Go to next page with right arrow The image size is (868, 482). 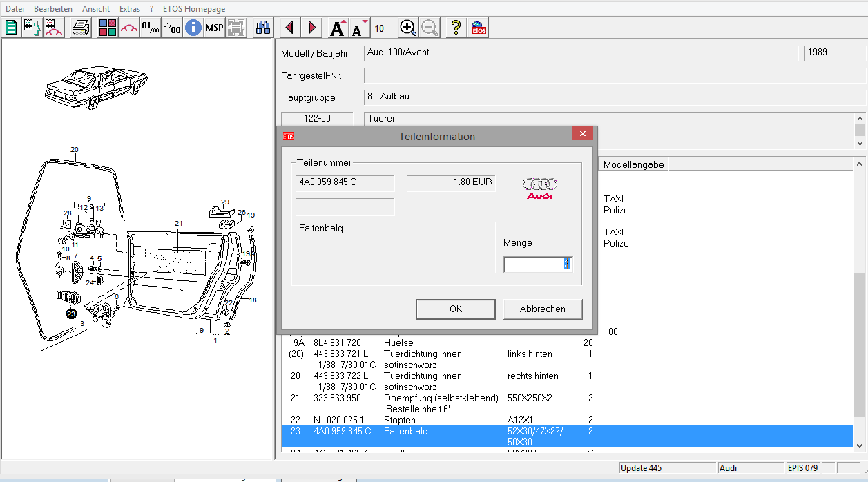tap(311, 28)
